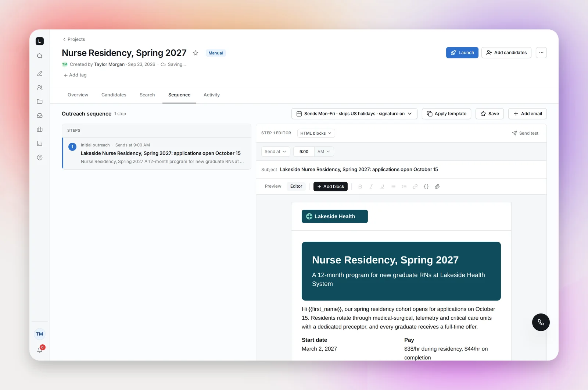Open the projects folder icon in sidebar
This screenshot has height=390, width=588.
tap(40, 102)
